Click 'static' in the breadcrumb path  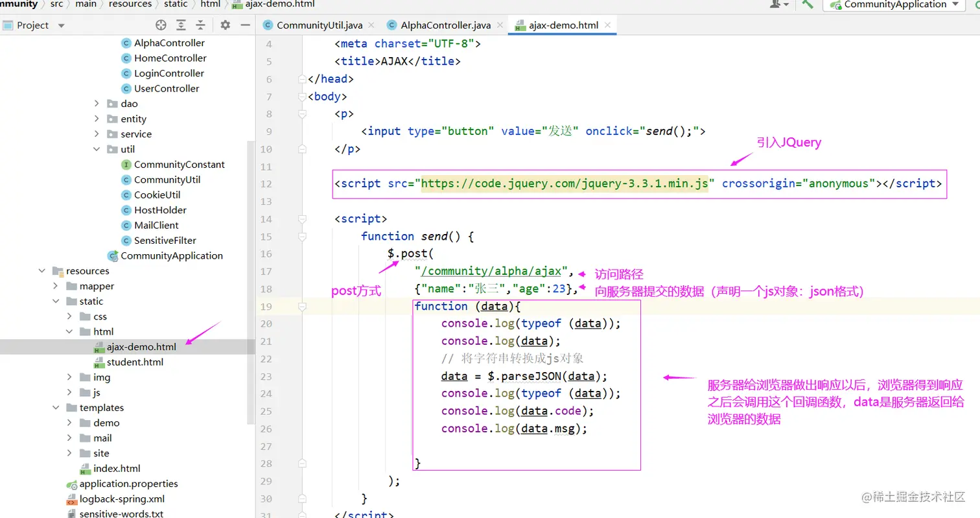[x=176, y=4]
